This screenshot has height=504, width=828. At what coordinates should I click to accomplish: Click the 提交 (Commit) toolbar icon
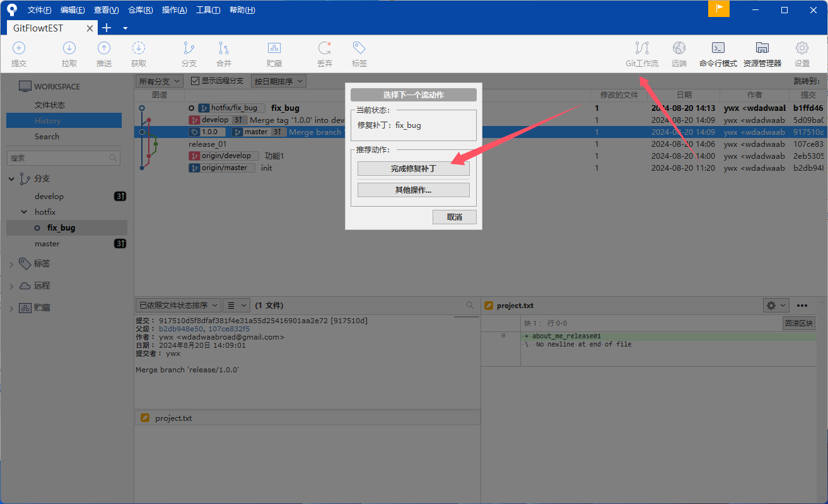click(x=19, y=49)
